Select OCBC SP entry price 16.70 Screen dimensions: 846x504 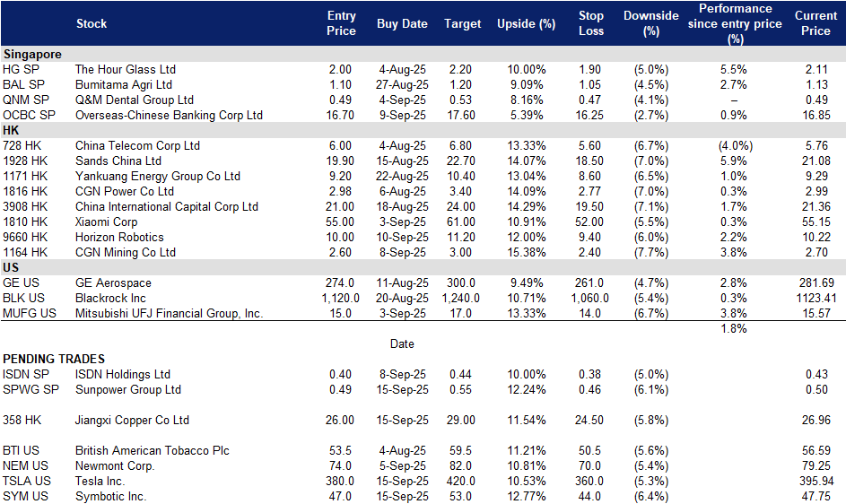340,115
